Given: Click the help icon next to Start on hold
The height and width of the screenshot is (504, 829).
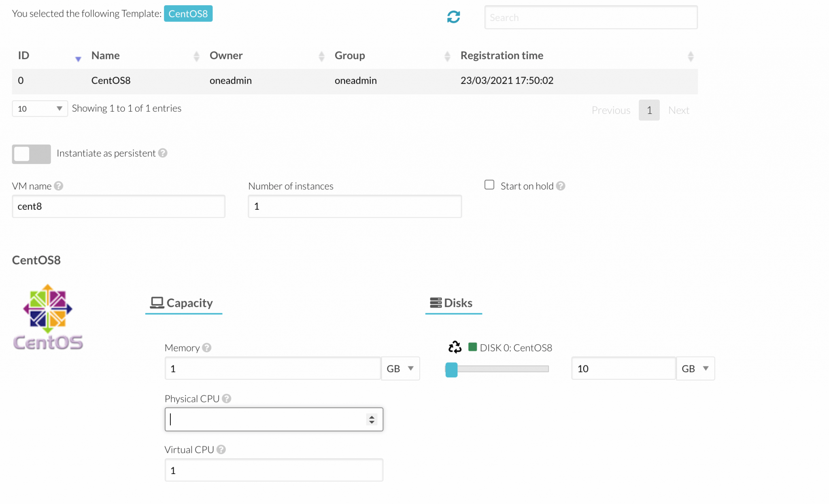Looking at the screenshot, I should point(561,185).
